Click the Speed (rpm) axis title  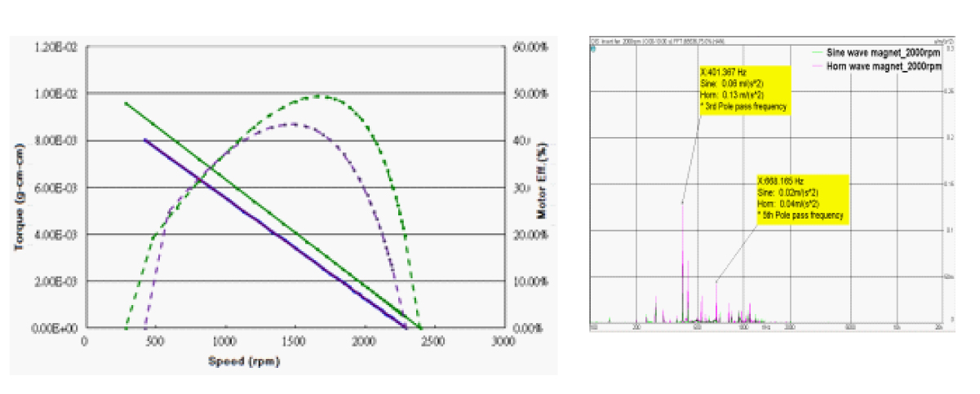(245, 361)
